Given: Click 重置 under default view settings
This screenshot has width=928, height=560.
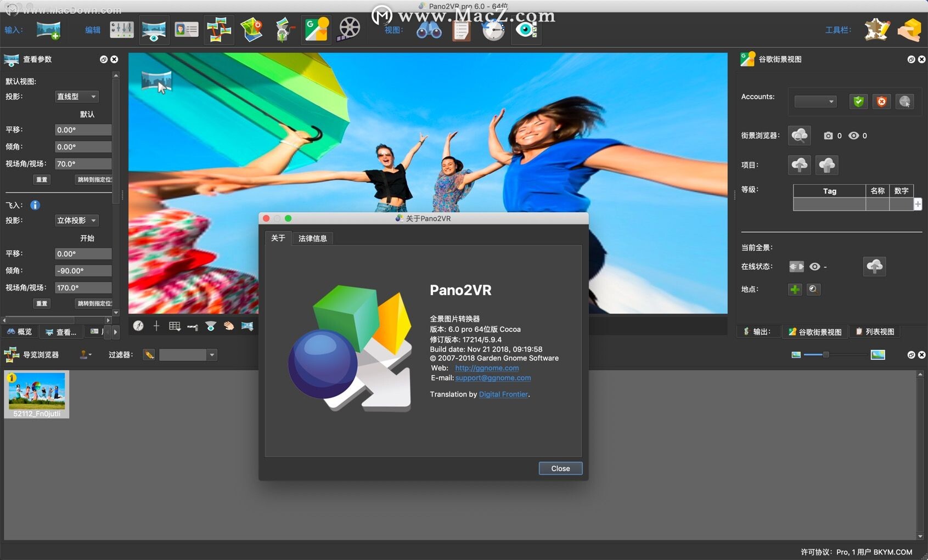Looking at the screenshot, I should [x=42, y=179].
